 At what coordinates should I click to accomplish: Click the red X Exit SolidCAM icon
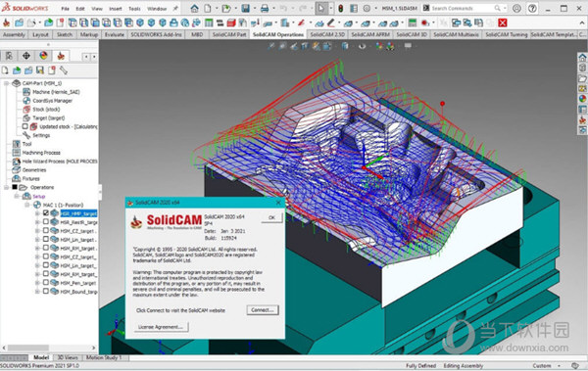point(503,23)
